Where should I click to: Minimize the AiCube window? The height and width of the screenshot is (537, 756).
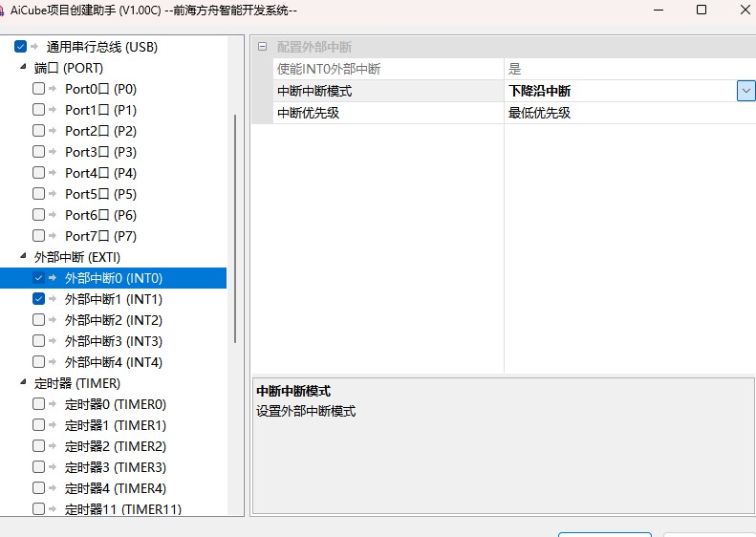(x=659, y=10)
